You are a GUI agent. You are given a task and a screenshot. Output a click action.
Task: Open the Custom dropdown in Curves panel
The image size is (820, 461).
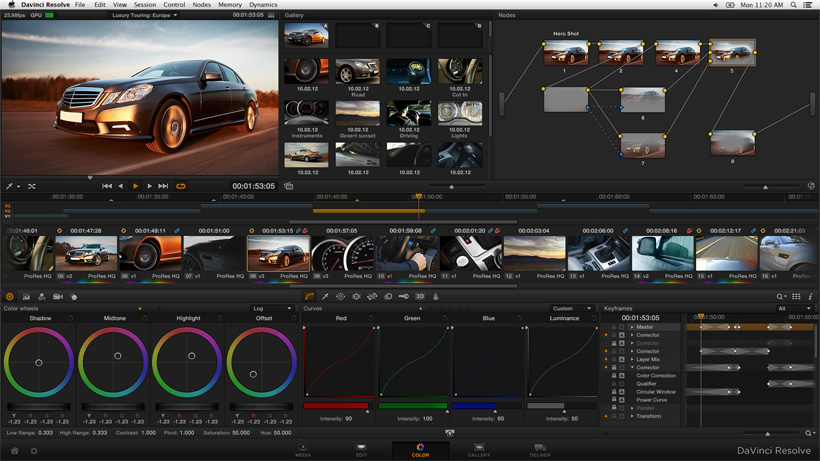click(x=571, y=309)
